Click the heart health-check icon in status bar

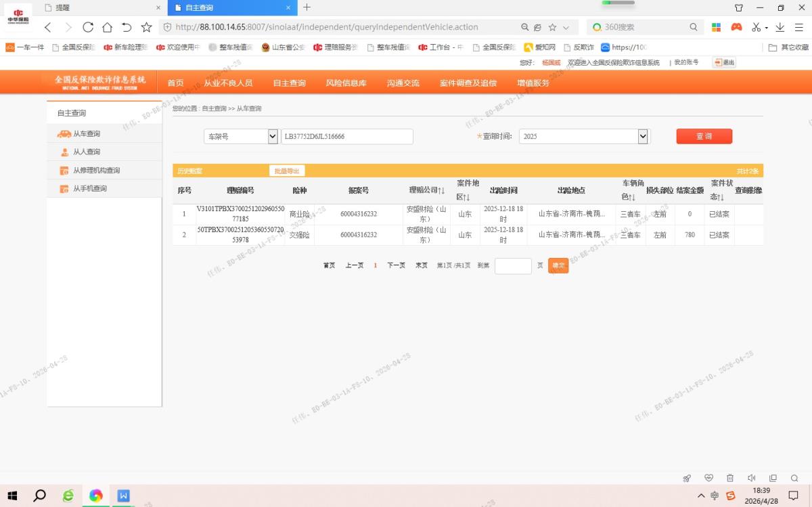tap(708, 478)
